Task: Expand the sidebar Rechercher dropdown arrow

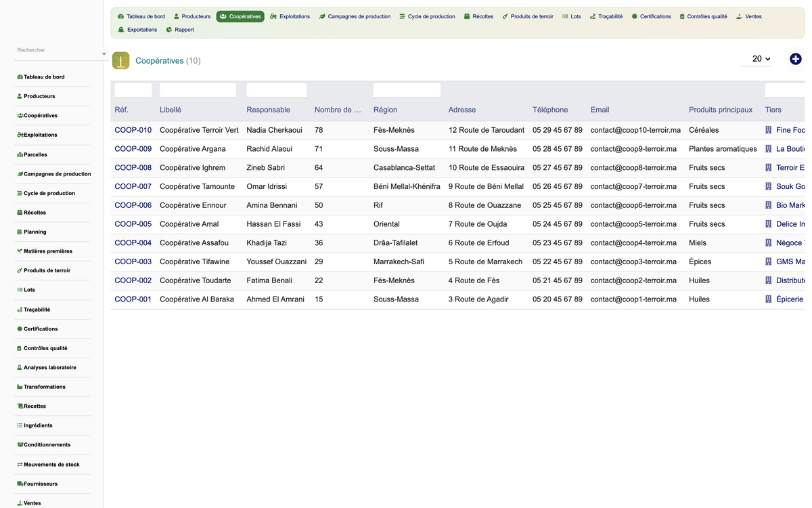Action: click(x=104, y=54)
